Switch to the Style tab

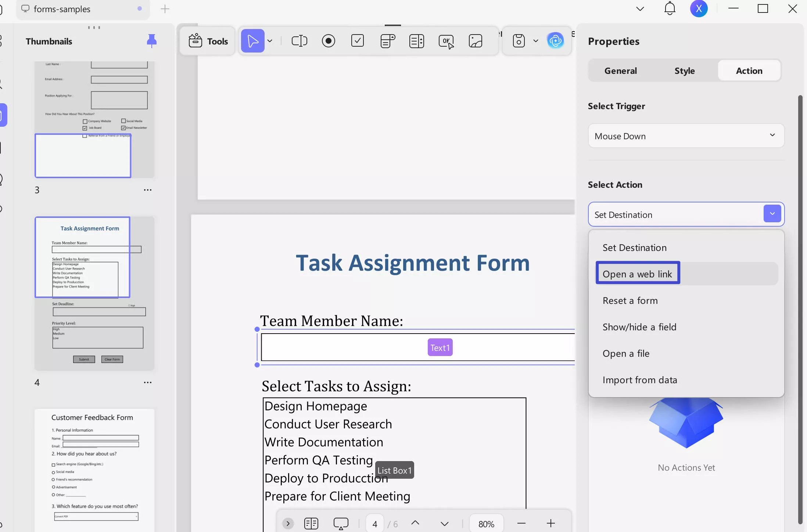click(684, 71)
